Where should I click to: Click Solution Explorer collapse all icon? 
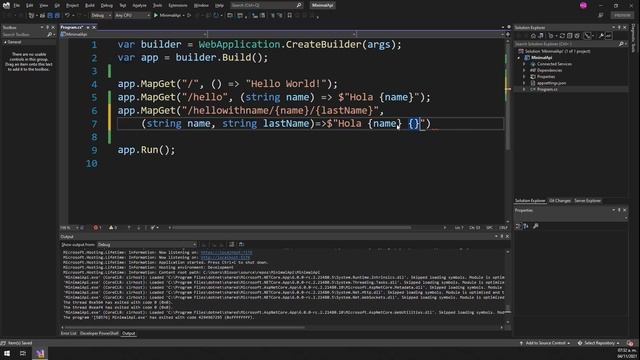570,36
